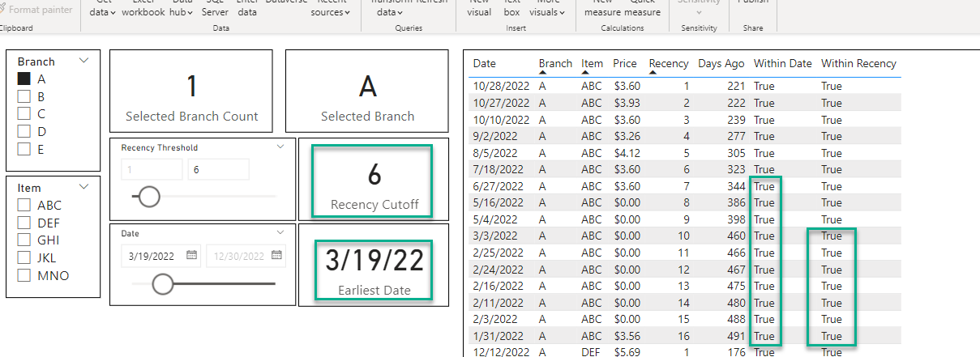Image resolution: width=980 pixels, height=357 pixels.
Task: Adjust the Recency Threshold slider handle
Action: 149,197
